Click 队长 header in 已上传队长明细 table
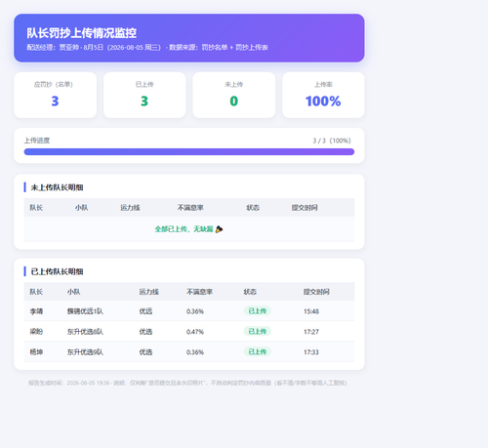This screenshot has height=448, width=488. pos(36,292)
